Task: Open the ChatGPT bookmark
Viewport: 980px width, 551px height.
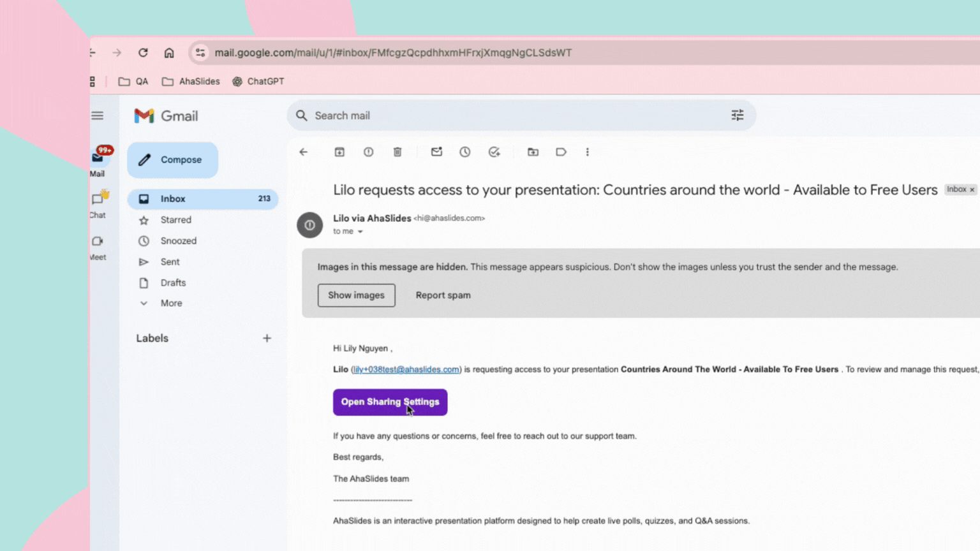Action: [x=258, y=82]
